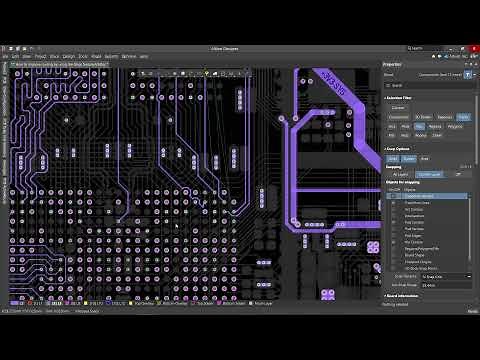Viewport: 480px width, 360px height.
Task: Select the Place Component tool in Active Bar
Action: click(x=183, y=73)
